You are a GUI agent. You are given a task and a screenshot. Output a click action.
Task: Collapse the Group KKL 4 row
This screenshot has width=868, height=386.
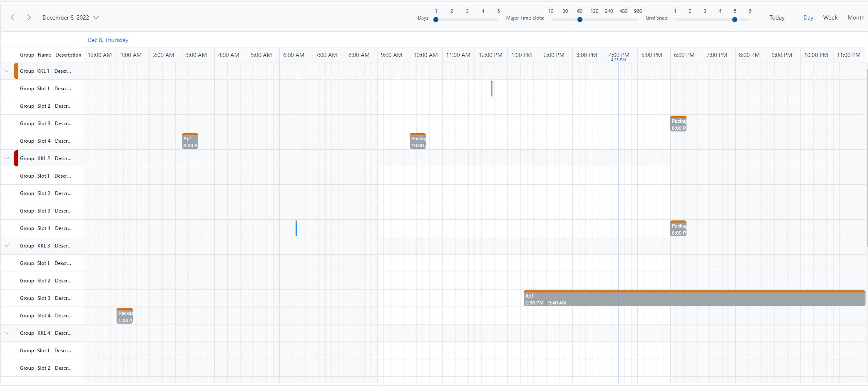(x=7, y=333)
